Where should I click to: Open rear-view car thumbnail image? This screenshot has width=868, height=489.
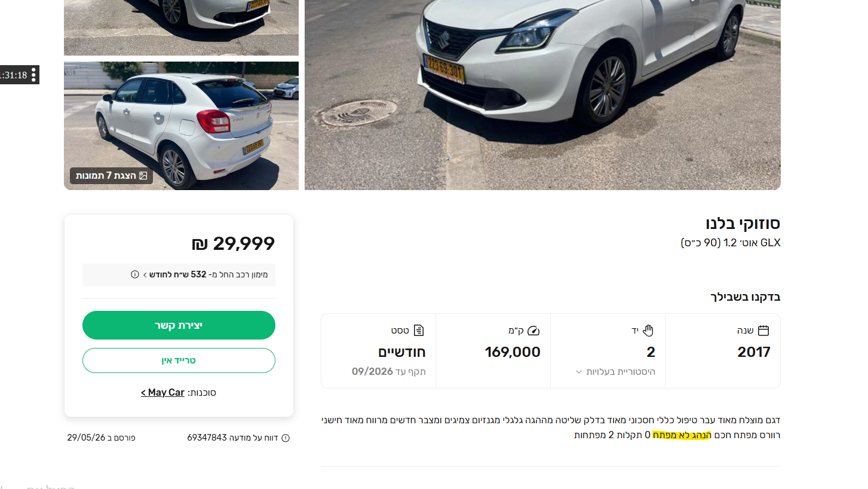[x=181, y=126]
